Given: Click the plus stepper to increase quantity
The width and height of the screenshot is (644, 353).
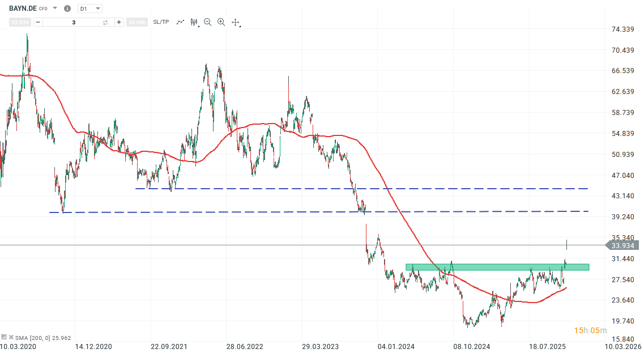Looking at the screenshot, I should (118, 22).
